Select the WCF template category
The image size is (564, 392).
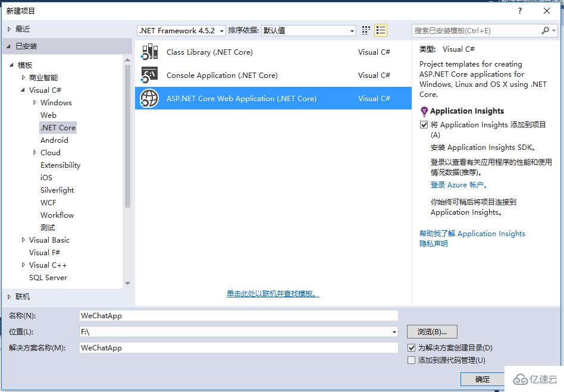[x=48, y=202]
